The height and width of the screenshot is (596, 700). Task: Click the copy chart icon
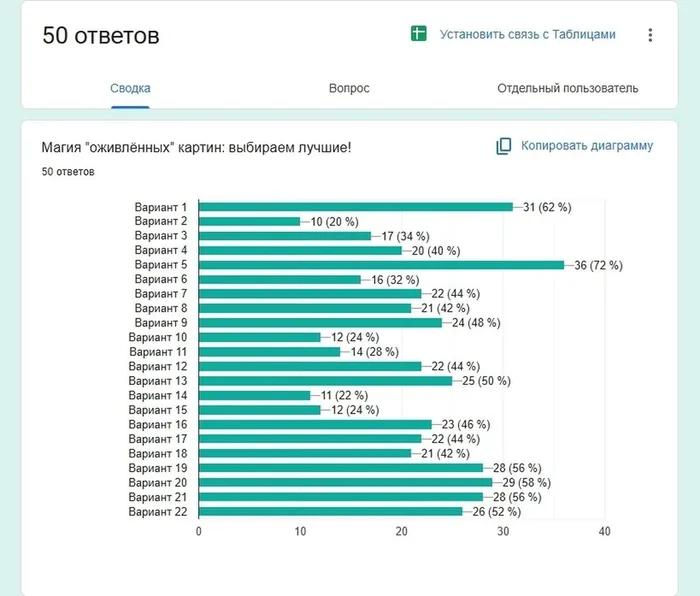[504, 146]
